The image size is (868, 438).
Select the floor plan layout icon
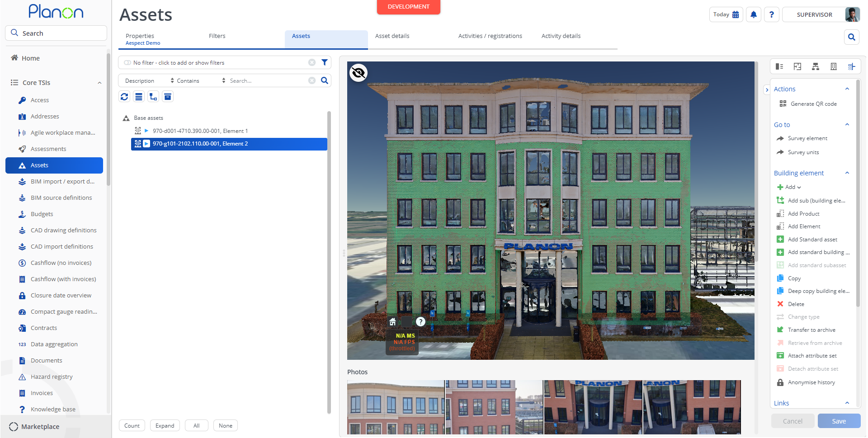coord(797,66)
